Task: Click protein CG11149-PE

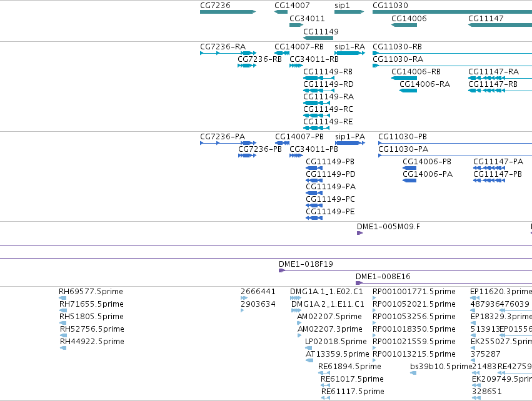Action: click(314, 218)
